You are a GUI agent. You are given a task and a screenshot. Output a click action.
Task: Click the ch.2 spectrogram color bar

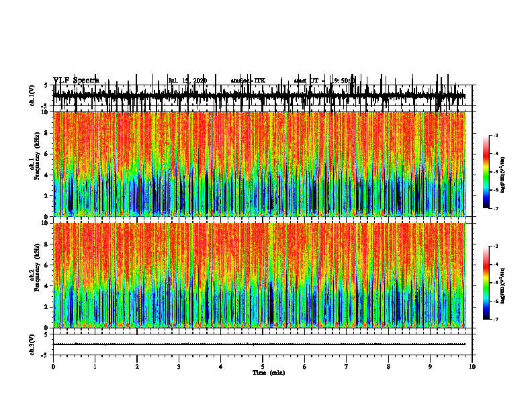coord(486,283)
